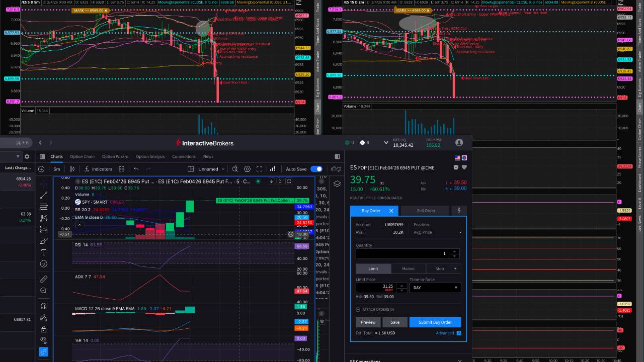Switch to the Option Chain tab
Viewport: 644px width, 362px height.
(82, 156)
